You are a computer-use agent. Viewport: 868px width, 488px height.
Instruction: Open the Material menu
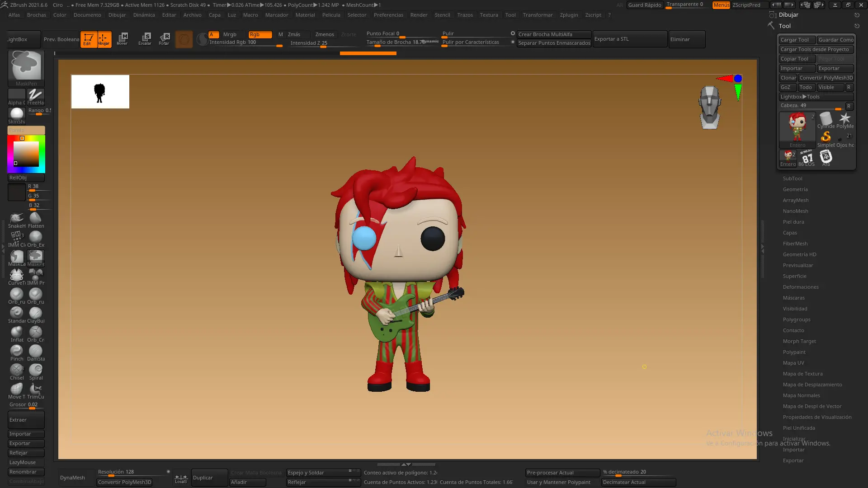[x=305, y=15]
